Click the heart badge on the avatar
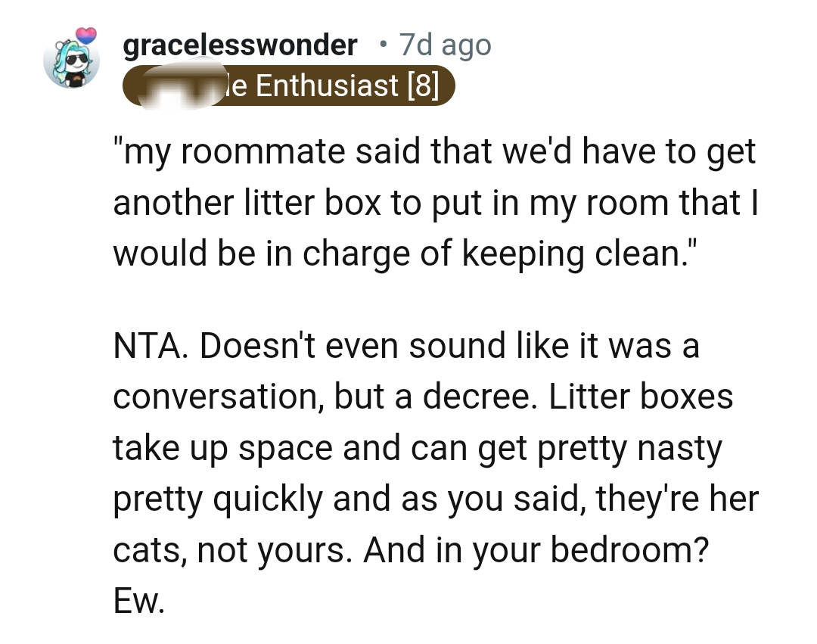817x644 pixels. (x=87, y=36)
